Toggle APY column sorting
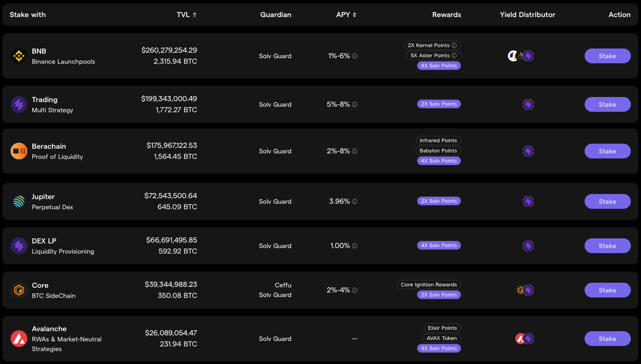 click(x=355, y=14)
